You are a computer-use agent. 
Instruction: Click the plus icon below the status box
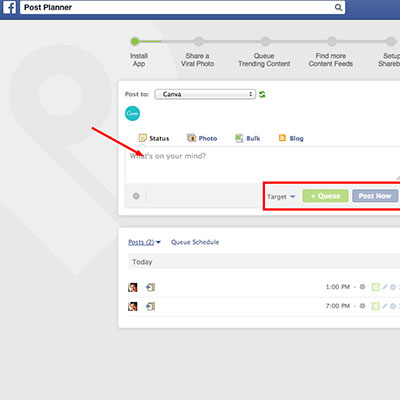pos(136,196)
